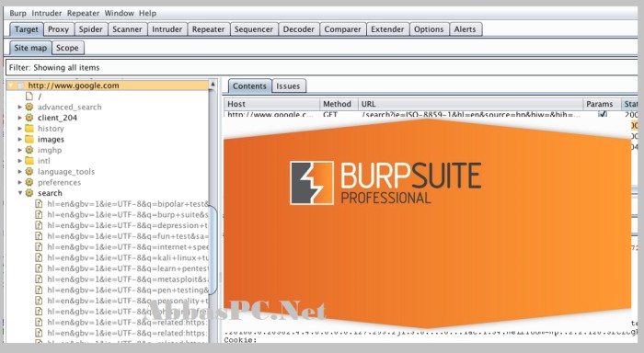Switch to the Proxy tab

tap(58, 29)
